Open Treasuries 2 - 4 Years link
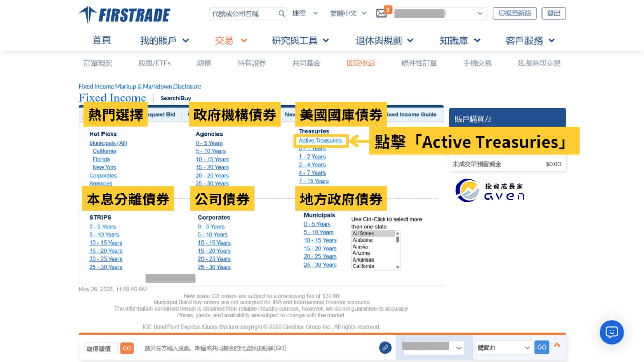This screenshot has height=362, width=644. [x=312, y=165]
